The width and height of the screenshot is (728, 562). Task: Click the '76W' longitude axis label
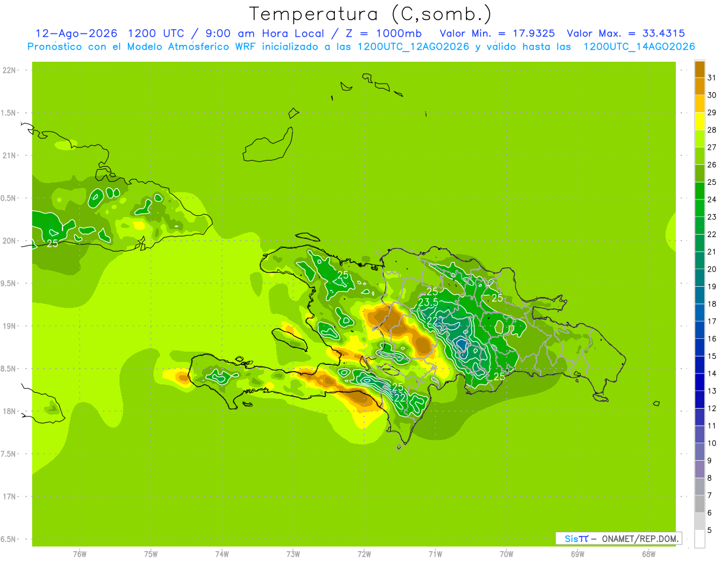[79, 554]
